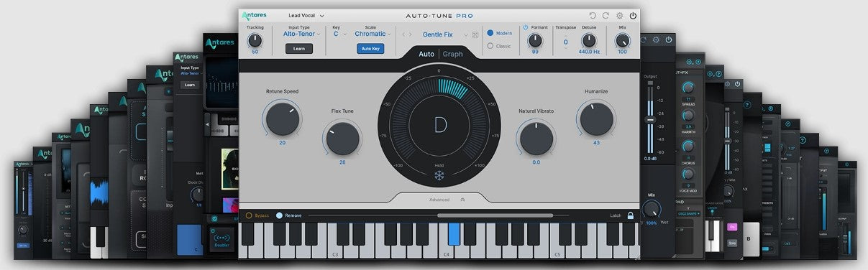
Task: Click the Retune Speed knob
Action: tap(282, 118)
